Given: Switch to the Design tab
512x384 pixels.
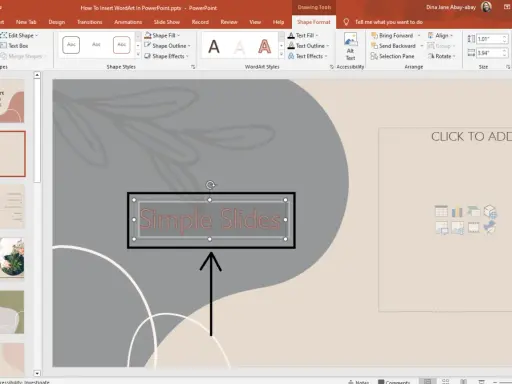Looking at the screenshot, I should [57, 22].
